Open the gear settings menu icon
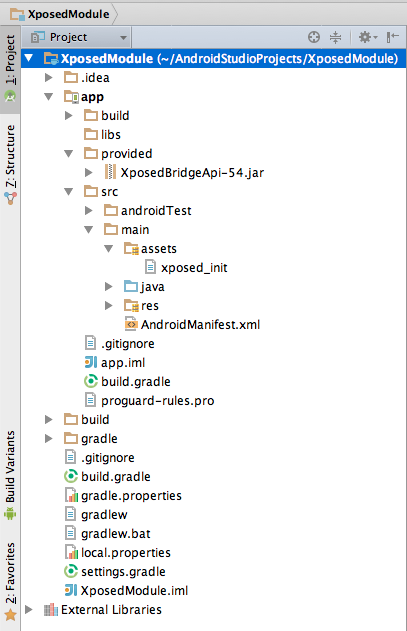The image size is (407, 631). (368, 37)
